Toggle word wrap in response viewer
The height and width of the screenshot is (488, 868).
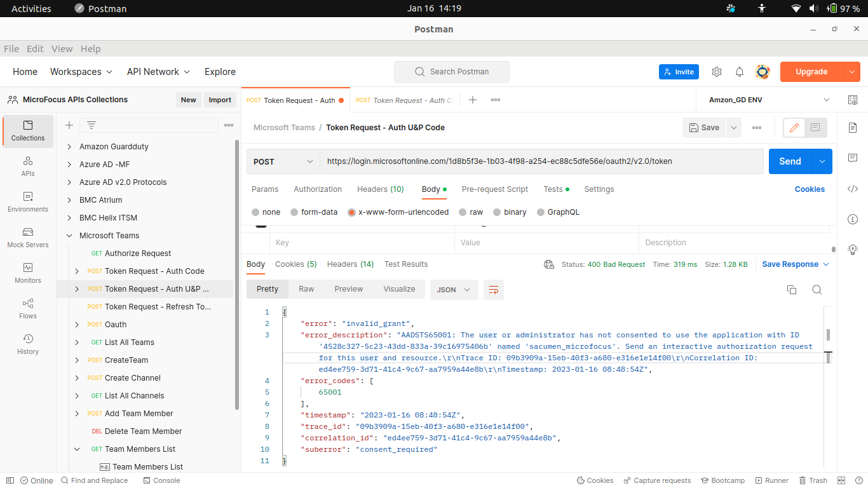[x=494, y=289]
